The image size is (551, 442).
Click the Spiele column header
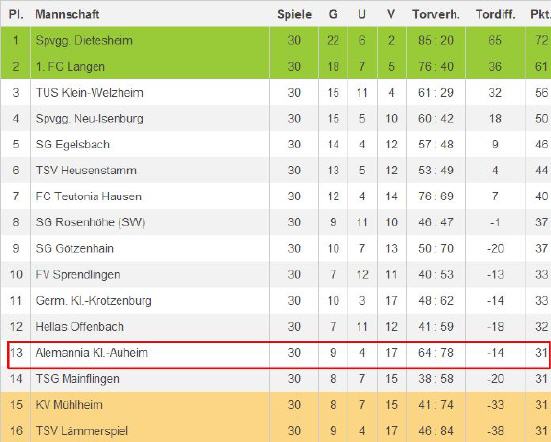pos(294,14)
